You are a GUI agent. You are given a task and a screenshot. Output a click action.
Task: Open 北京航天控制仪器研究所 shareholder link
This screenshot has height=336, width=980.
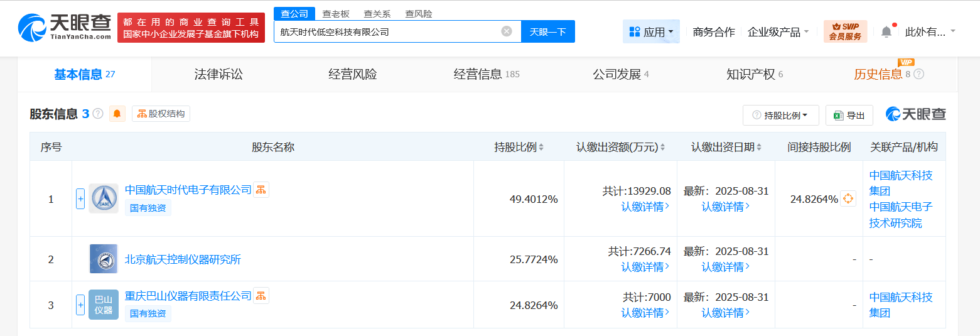click(183, 259)
